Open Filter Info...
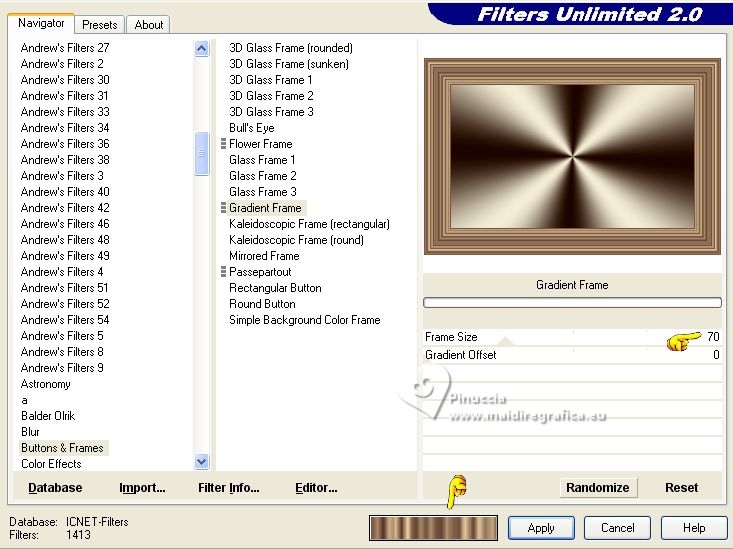 tap(229, 488)
